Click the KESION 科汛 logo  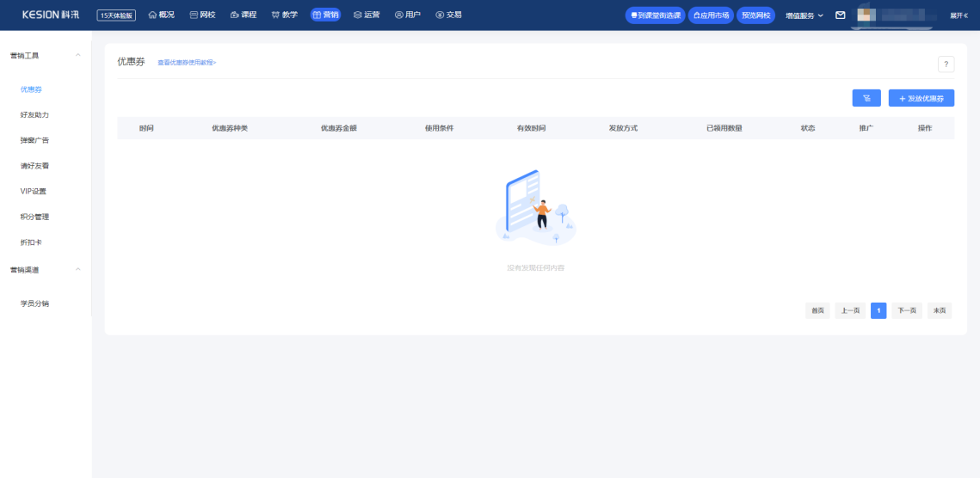pyautogui.click(x=51, y=15)
